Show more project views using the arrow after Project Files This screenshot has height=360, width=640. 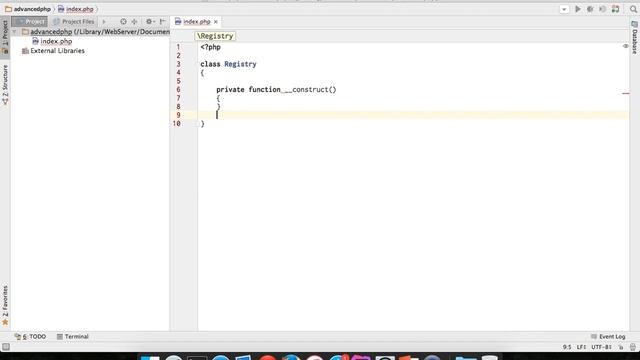click(104, 21)
